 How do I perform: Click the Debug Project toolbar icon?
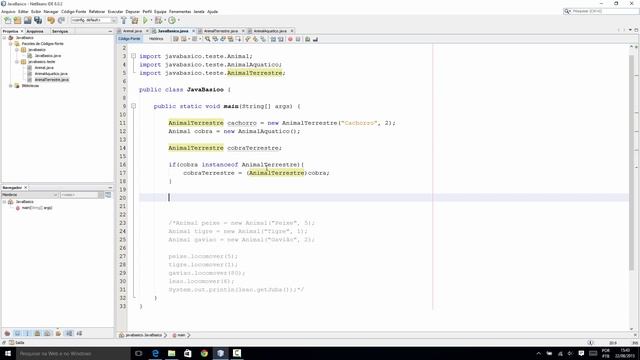(x=158, y=20)
